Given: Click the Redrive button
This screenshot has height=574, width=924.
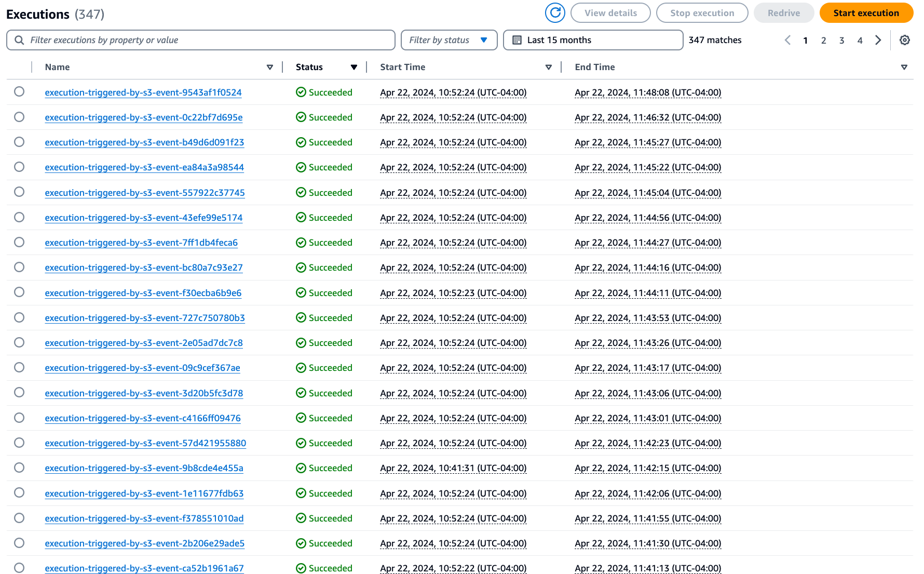Looking at the screenshot, I should [x=784, y=13].
